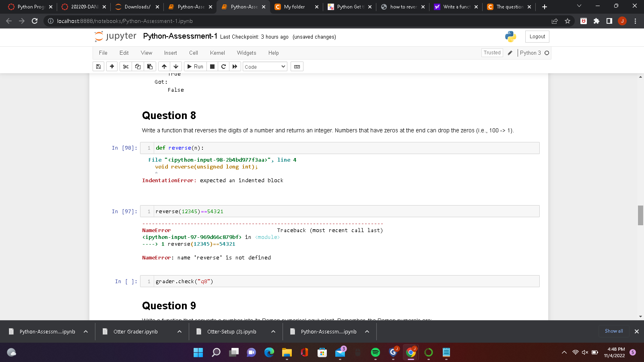The image size is (644, 362).
Task: Click the Python 3 kernel status circle
Action: [547, 53]
